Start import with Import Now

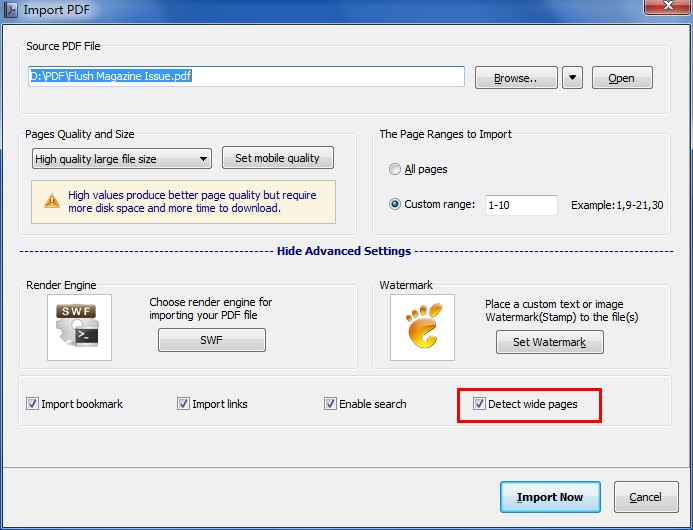pos(550,497)
